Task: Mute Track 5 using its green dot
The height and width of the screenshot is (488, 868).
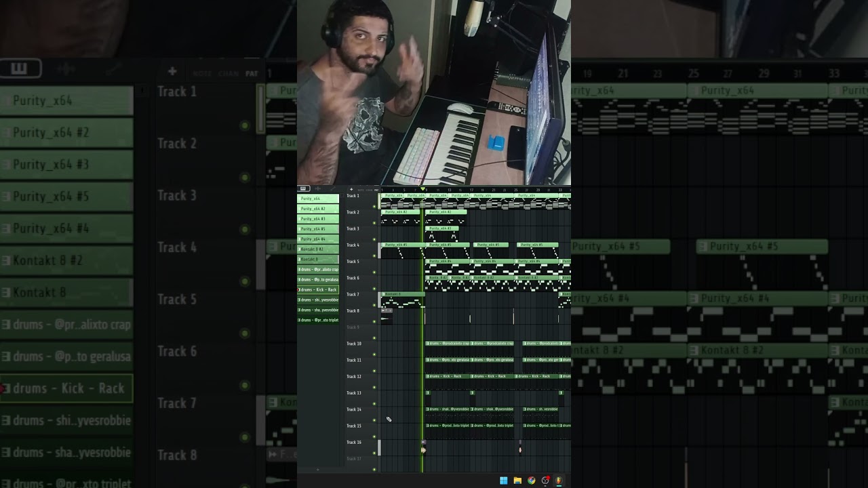Action: point(374,272)
